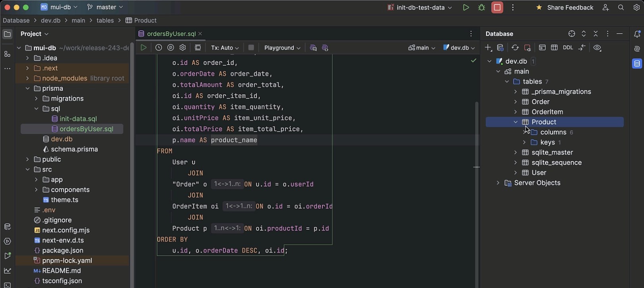Toggle Database tool window icon in right sidebar
The height and width of the screenshot is (288, 644).
point(637,63)
